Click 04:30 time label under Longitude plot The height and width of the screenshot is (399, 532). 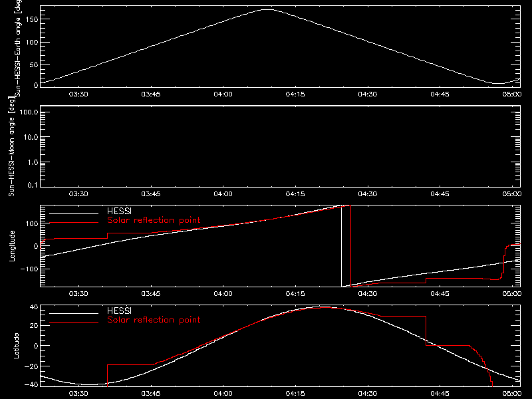tap(368, 294)
